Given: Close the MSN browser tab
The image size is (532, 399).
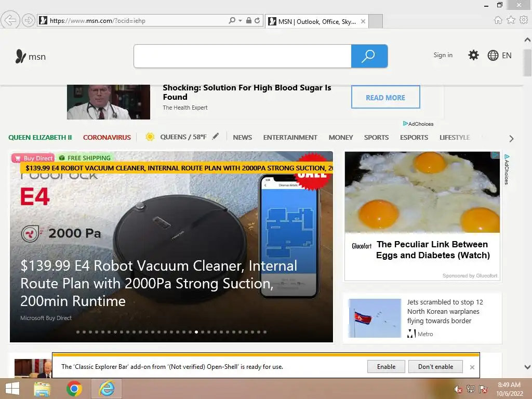Looking at the screenshot, I should point(363,21).
